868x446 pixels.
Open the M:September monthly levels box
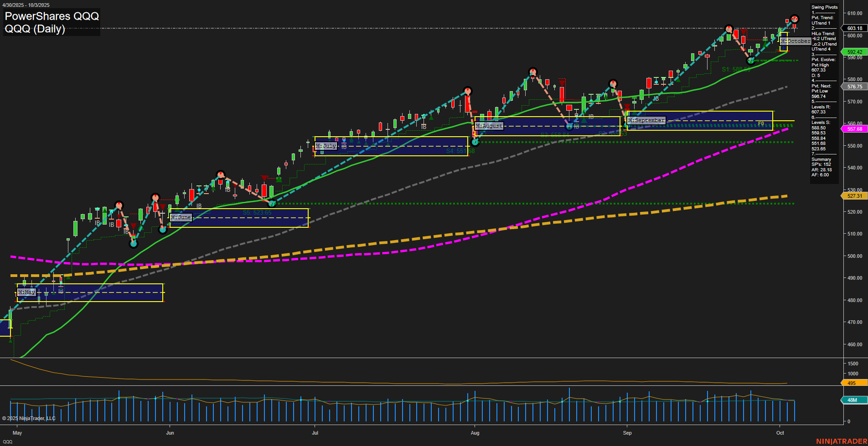(x=646, y=120)
